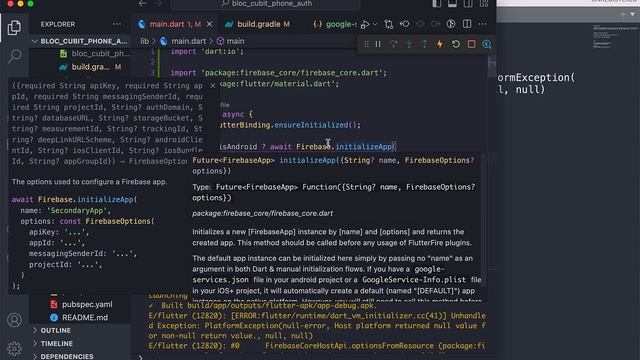The width and height of the screenshot is (640, 360).
Task: Click the editor minimap
Action: 491,65
